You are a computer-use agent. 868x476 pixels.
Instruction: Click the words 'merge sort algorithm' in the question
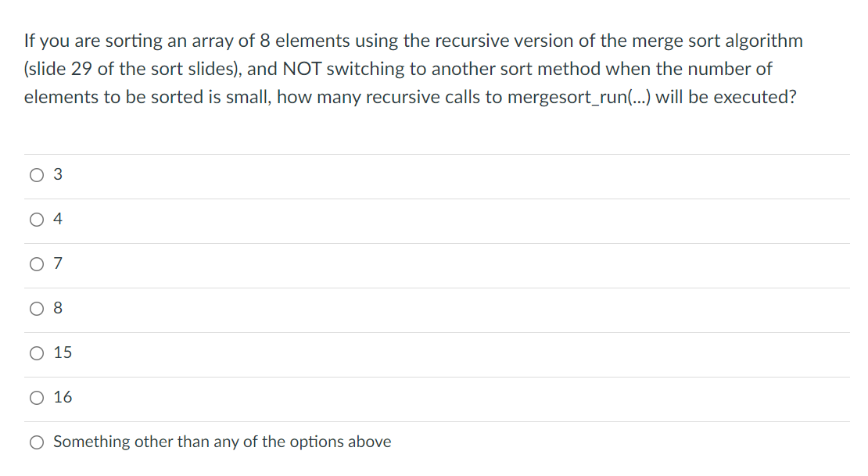coord(717,41)
